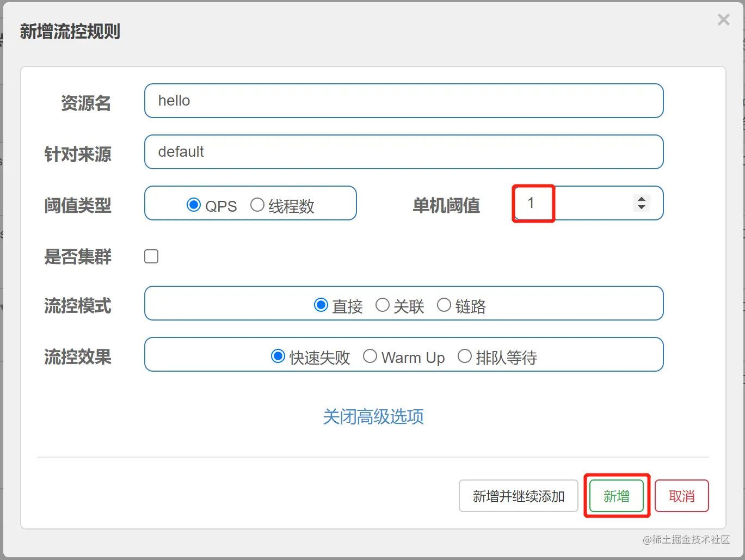
Task: Decrease 单机阈值 with the down stepper arrow
Action: click(x=642, y=207)
